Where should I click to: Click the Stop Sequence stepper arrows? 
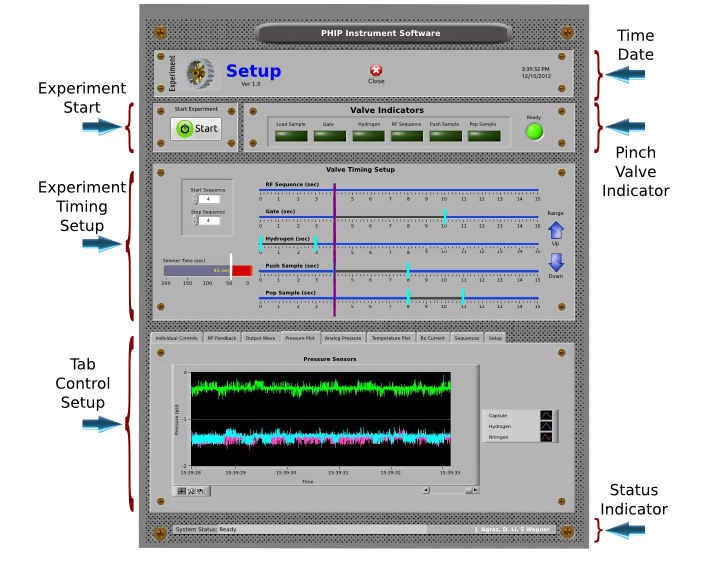(195, 220)
